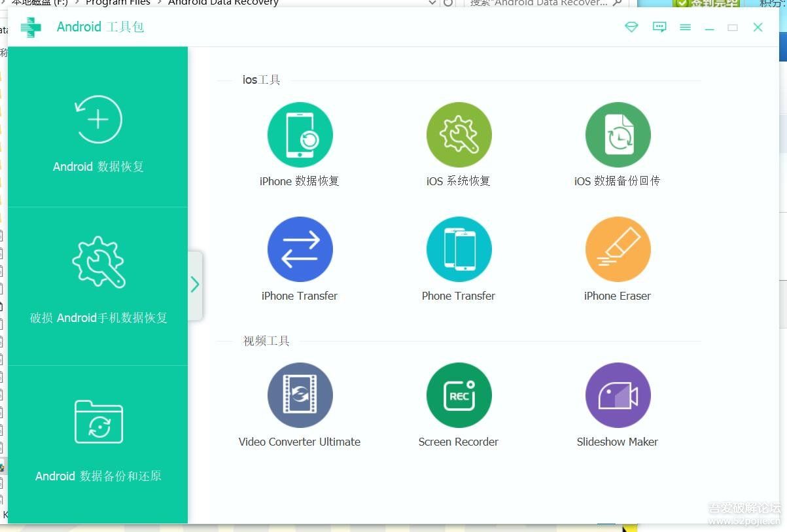This screenshot has width=787, height=532.
Task: Collapse the sidebar with the chevron handle
Action: coord(195,285)
